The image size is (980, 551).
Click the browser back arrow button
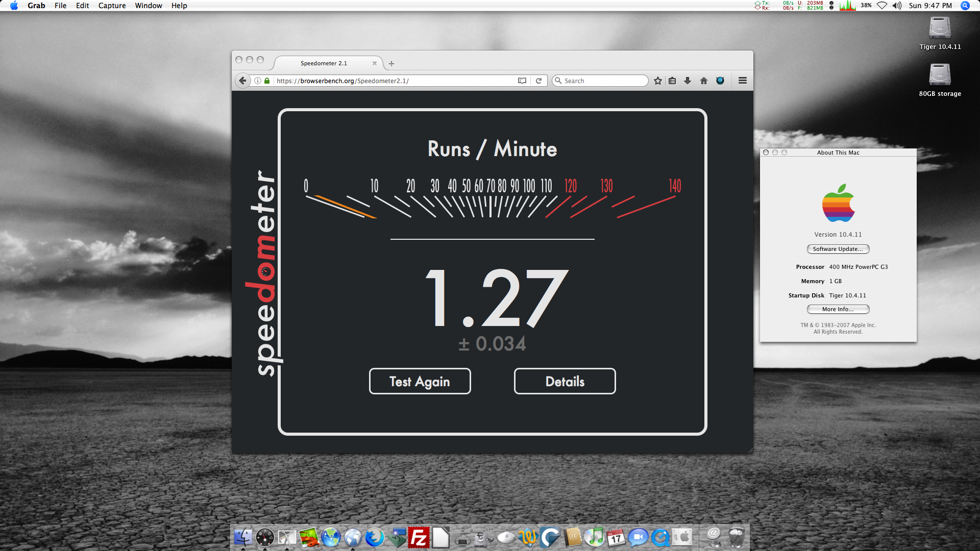pos(243,81)
